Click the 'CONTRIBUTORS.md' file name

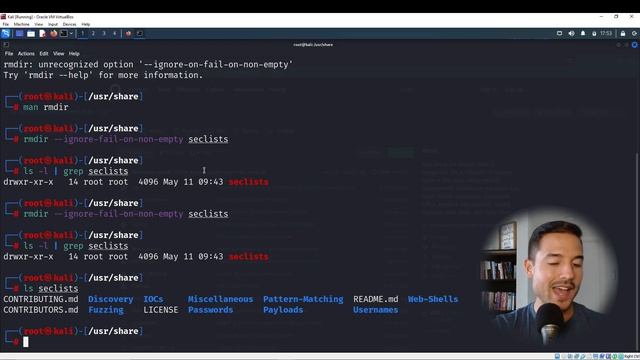pyautogui.click(x=41, y=310)
